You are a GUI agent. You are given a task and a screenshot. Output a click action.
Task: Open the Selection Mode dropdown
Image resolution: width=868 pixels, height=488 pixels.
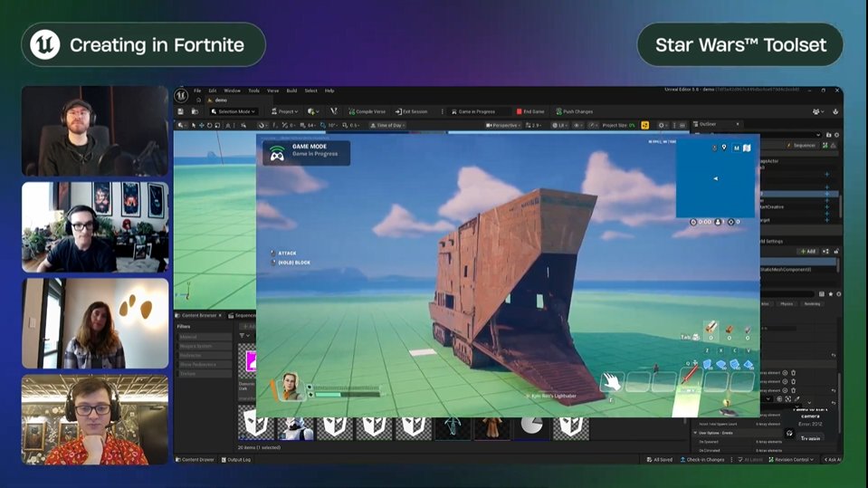(233, 111)
